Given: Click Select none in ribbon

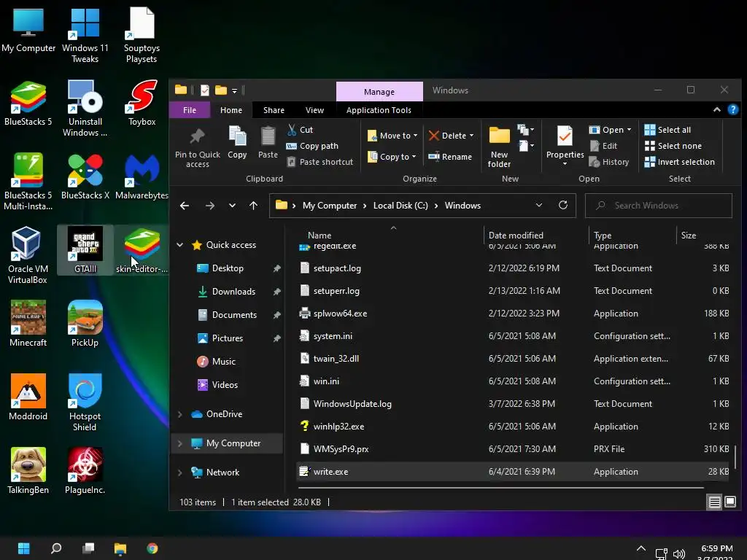Looking at the screenshot, I should (673, 146).
